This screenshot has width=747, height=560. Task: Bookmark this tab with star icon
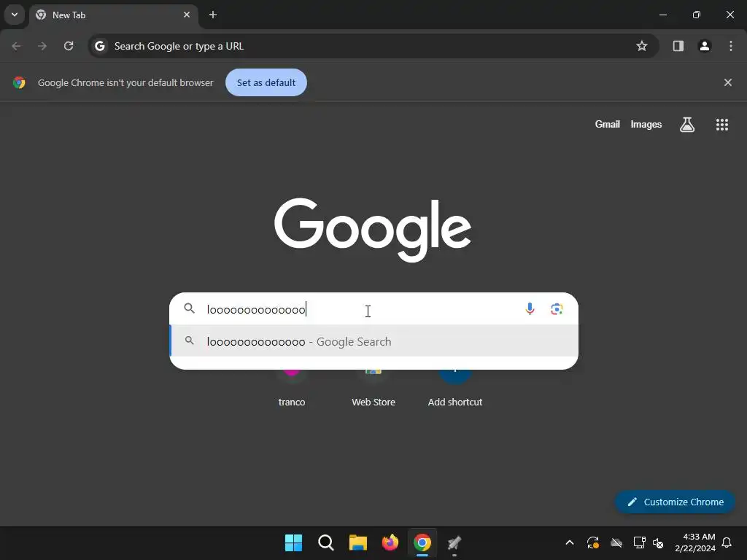642,46
